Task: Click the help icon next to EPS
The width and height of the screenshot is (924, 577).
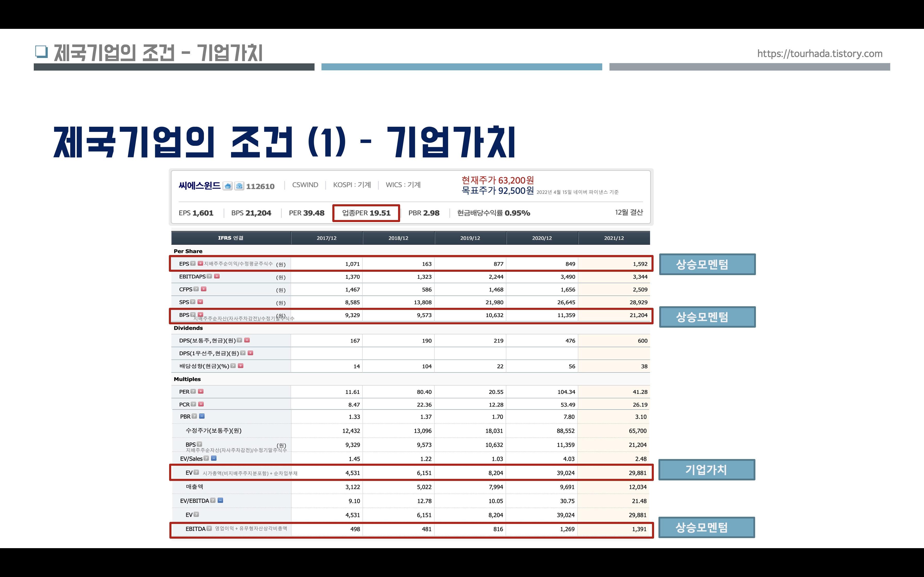Action: [x=193, y=263]
